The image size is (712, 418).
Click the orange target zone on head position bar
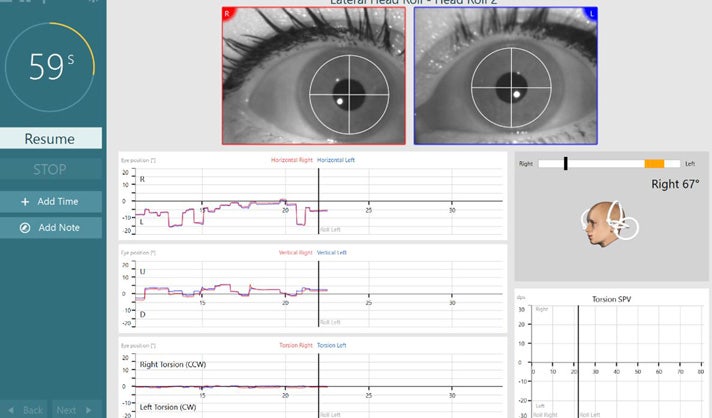point(654,163)
